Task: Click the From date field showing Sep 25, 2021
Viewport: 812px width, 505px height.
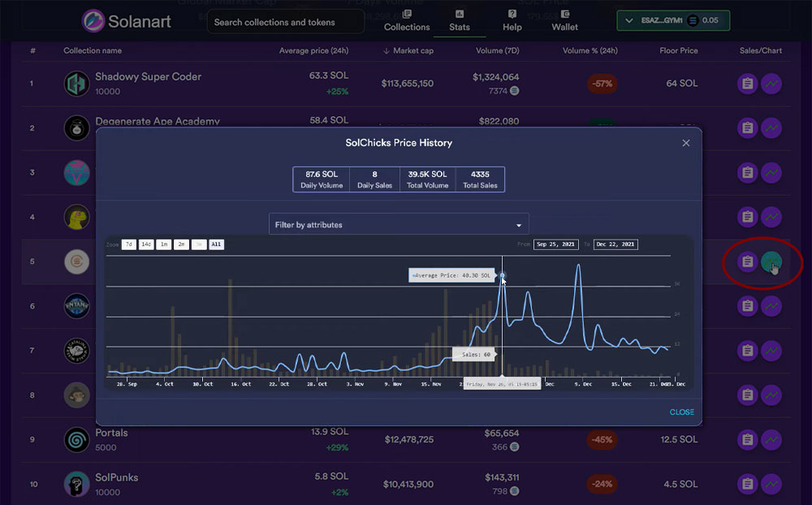Action: (555, 244)
